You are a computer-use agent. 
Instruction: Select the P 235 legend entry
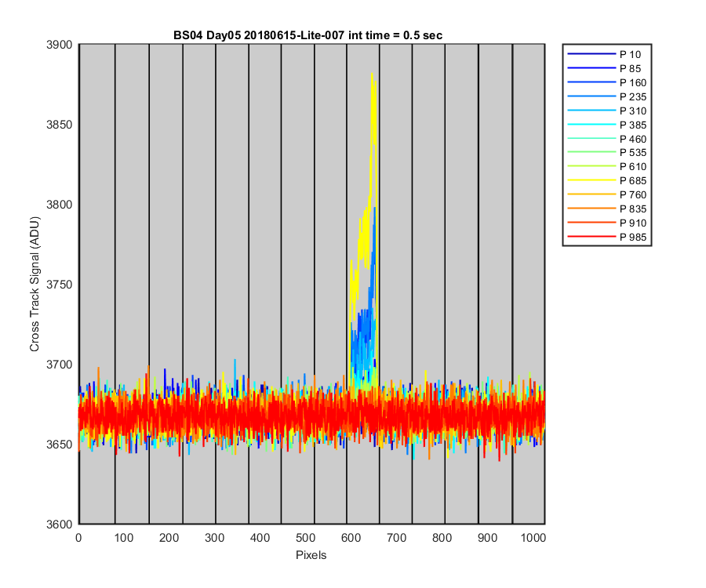pos(607,96)
